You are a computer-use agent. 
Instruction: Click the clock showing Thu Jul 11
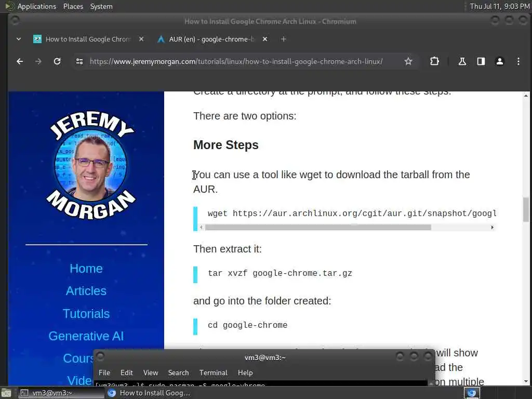tap(499, 6)
